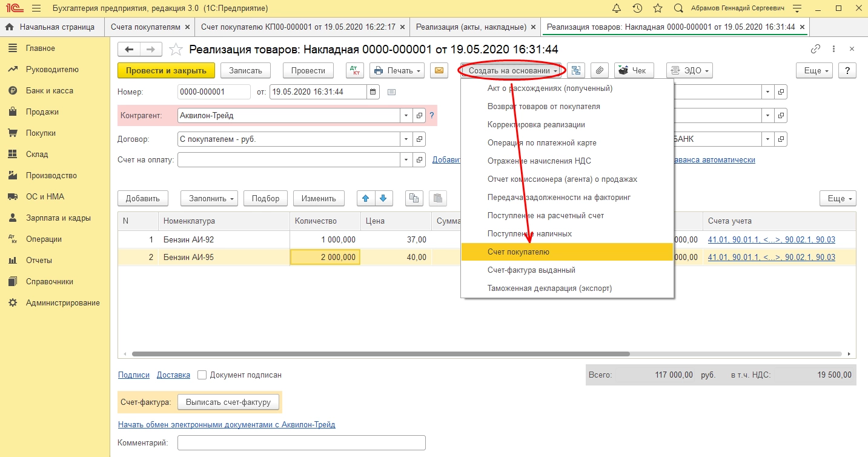This screenshot has height=457, width=868.
Task: Click the copy rows icon
Action: tap(414, 198)
